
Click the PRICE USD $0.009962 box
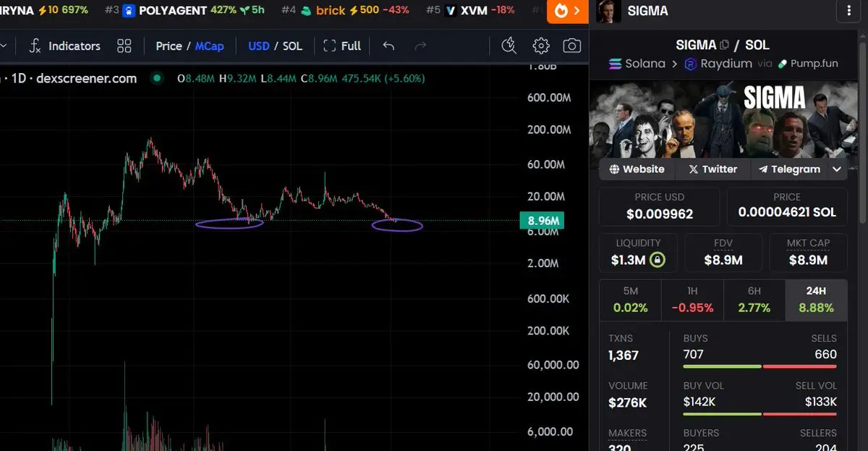(x=660, y=206)
